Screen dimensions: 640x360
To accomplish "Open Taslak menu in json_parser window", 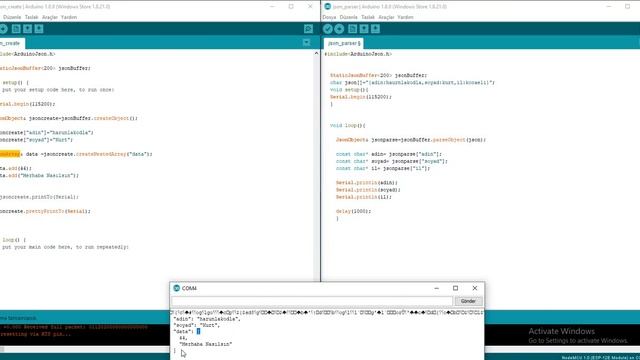I will point(368,17).
